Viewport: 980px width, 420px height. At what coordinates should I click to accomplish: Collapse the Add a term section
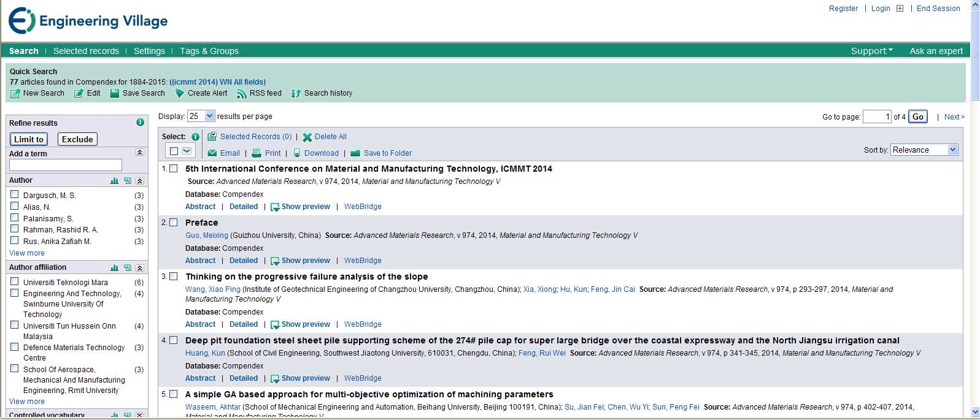click(140, 153)
